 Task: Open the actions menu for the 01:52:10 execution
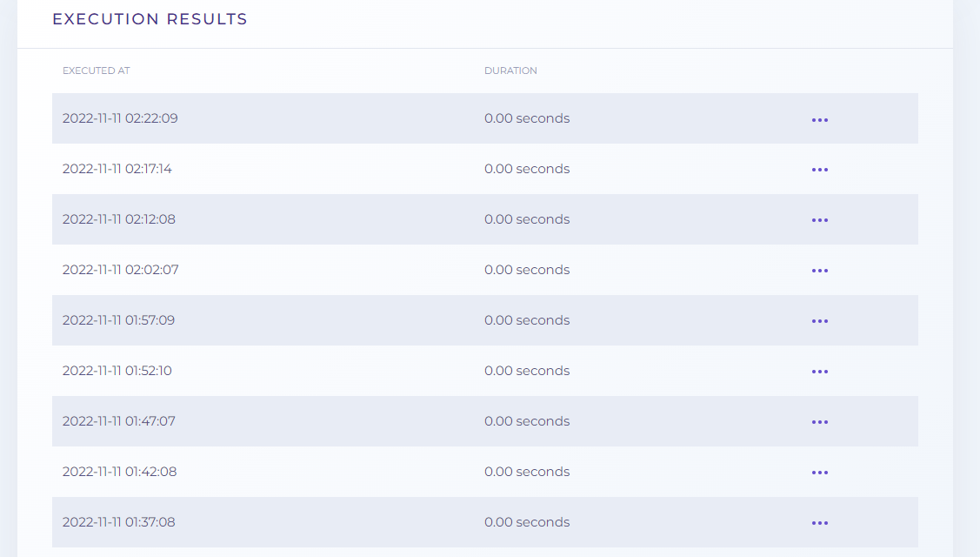[819, 371]
